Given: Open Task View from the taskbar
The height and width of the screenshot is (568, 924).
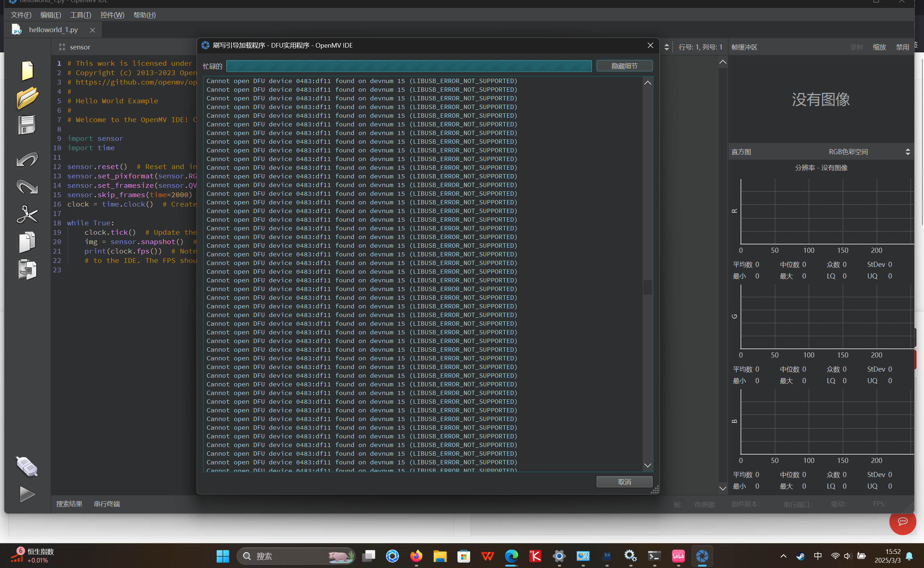Looking at the screenshot, I should tap(368, 556).
